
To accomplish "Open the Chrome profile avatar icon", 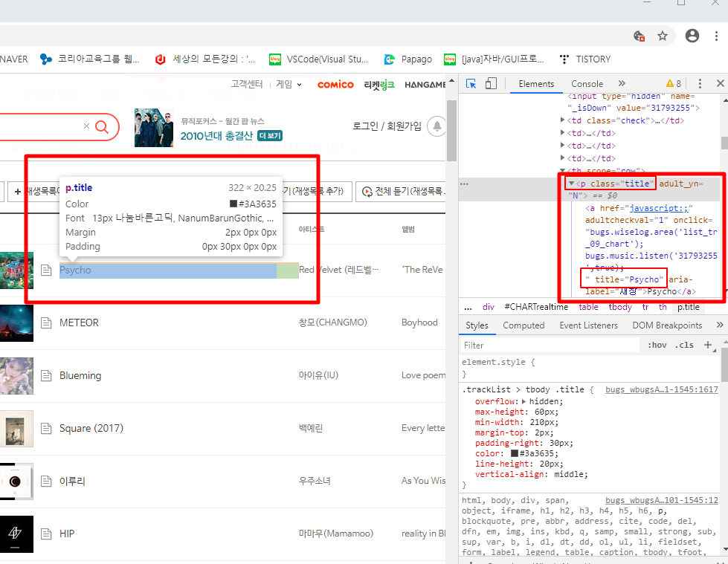I will click(x=692, y=36).
